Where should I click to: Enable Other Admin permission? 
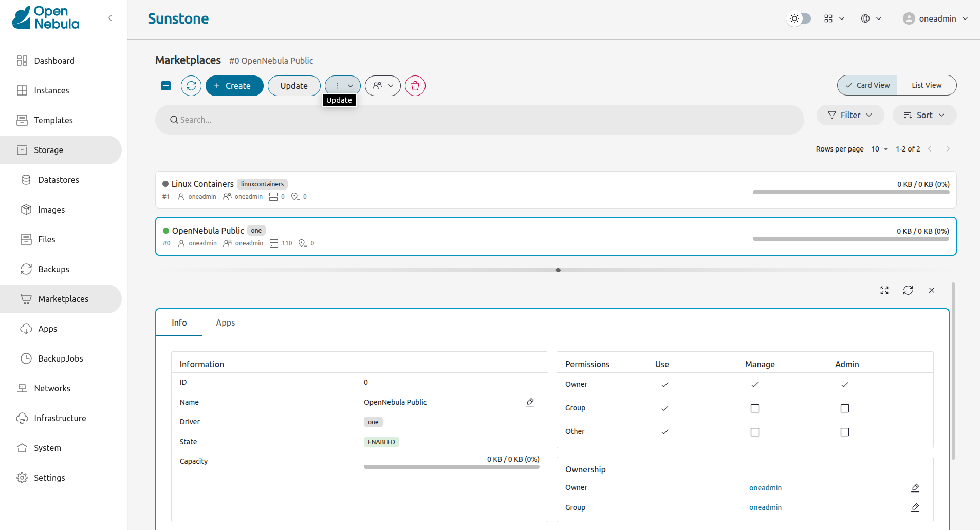coord(845,432)
